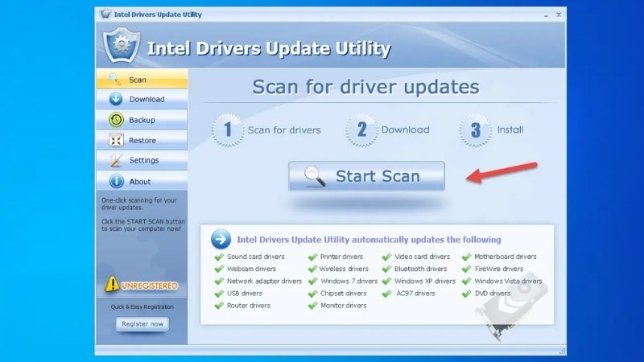Viewport: 644px width, 362px height.
Task: Click the Restore arrows icon
Action: pyautogui.click(x=116, y=140)
